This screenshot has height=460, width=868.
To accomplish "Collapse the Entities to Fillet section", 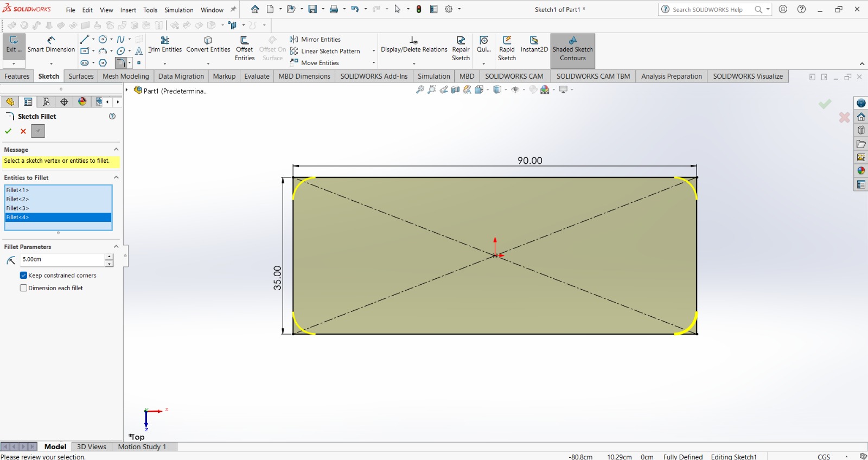I will coord(116,177).
